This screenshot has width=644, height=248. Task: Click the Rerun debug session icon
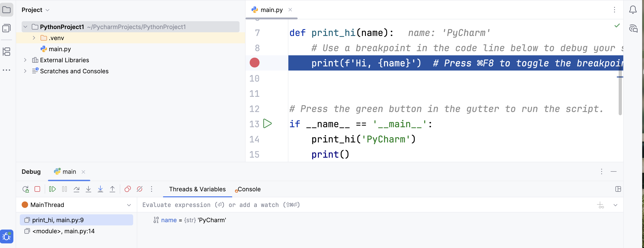(x=26, y=189)
